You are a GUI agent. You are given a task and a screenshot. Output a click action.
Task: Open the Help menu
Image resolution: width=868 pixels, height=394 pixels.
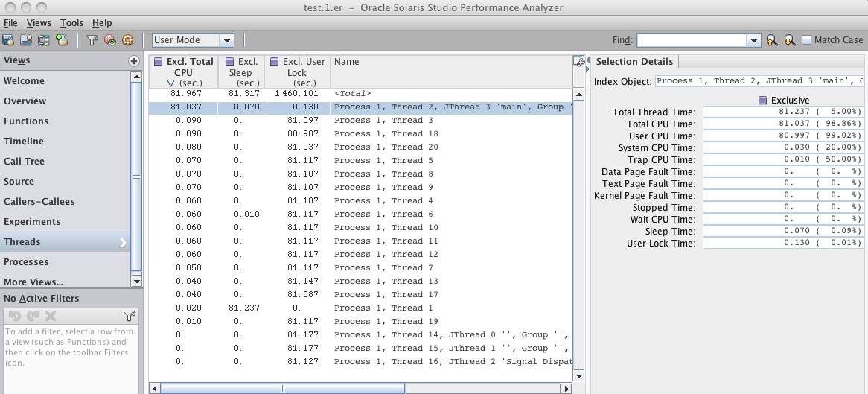(102, 23)
